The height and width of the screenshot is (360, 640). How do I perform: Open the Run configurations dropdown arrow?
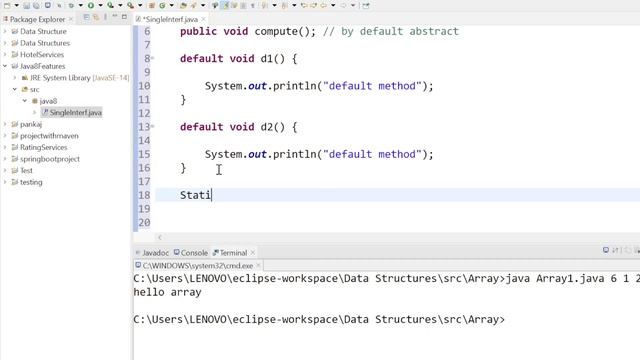pos(100,5)
